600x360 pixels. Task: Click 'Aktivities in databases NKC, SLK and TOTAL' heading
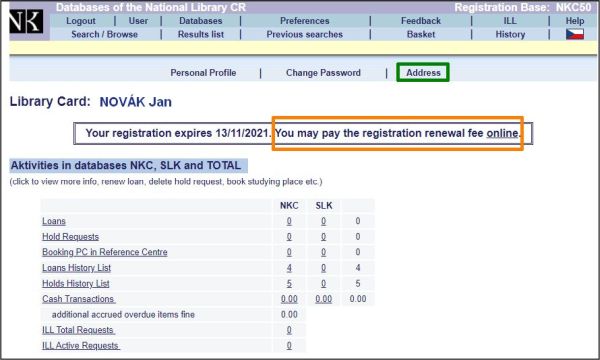tap(126, 165)
